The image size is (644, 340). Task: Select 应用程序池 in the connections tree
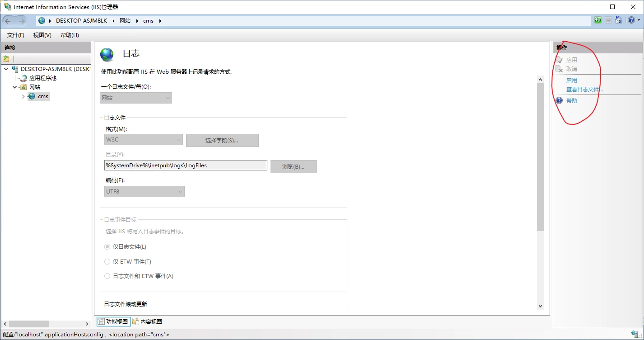point(43,78)
